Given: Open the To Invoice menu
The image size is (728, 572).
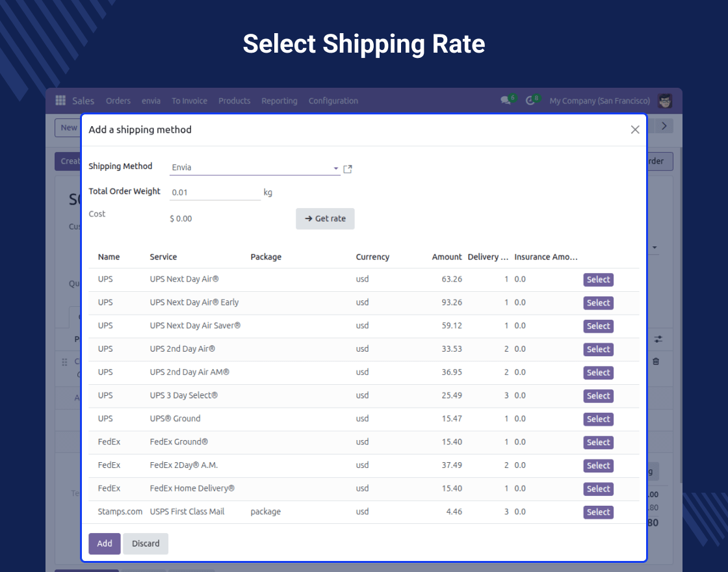Looking at the screenshot, I should click(189, 101).
